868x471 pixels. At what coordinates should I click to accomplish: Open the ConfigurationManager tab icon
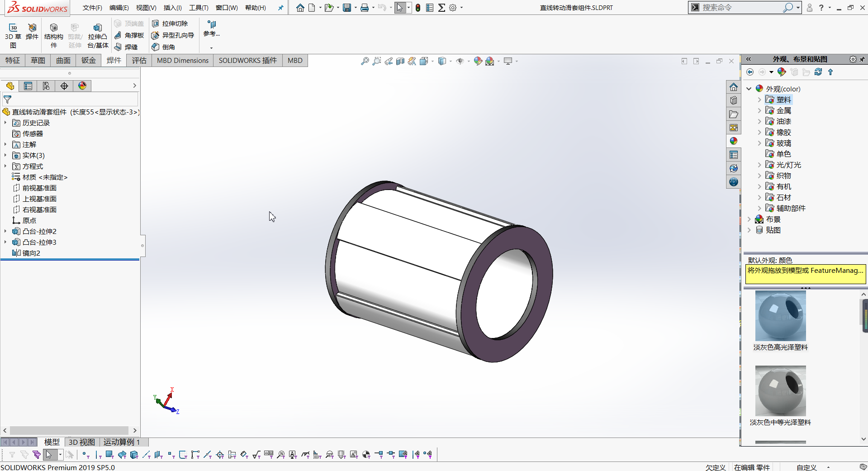(x=46, y=86)
